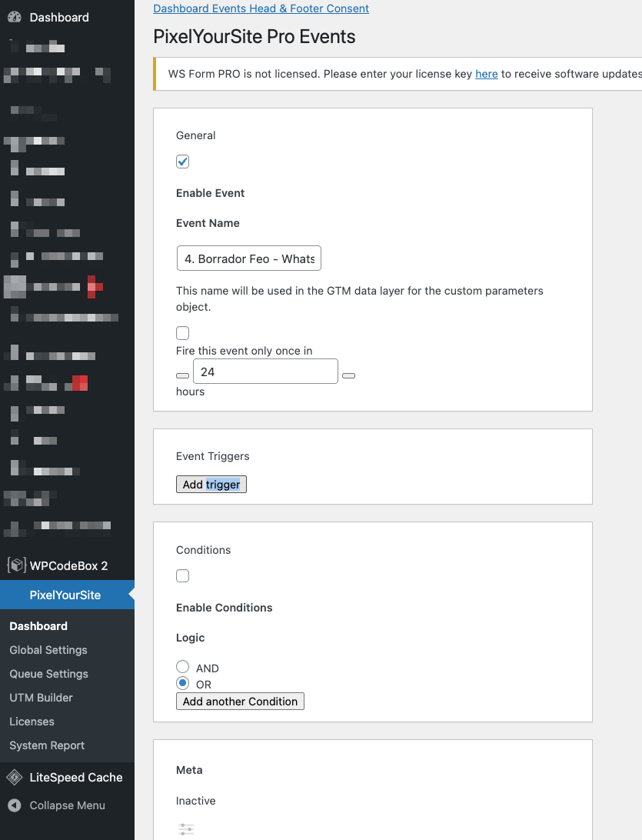Follow the 'here' license key link

coord(487,74)
